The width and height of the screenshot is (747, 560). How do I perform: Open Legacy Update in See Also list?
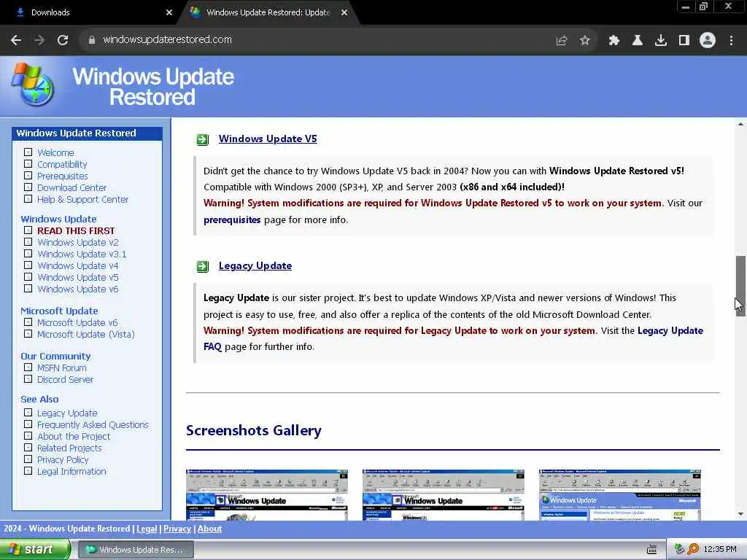coord(67,413)
